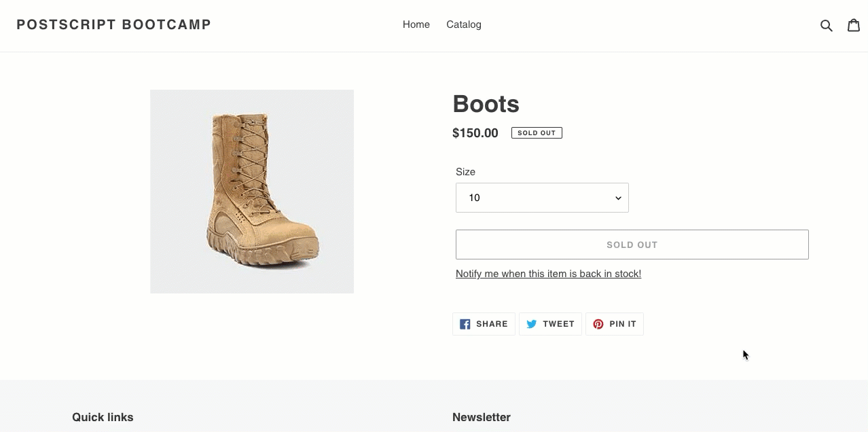This screenshot has height=432, width=868.
Task: Click the small Sold Out badge
Action: (537, 133)
